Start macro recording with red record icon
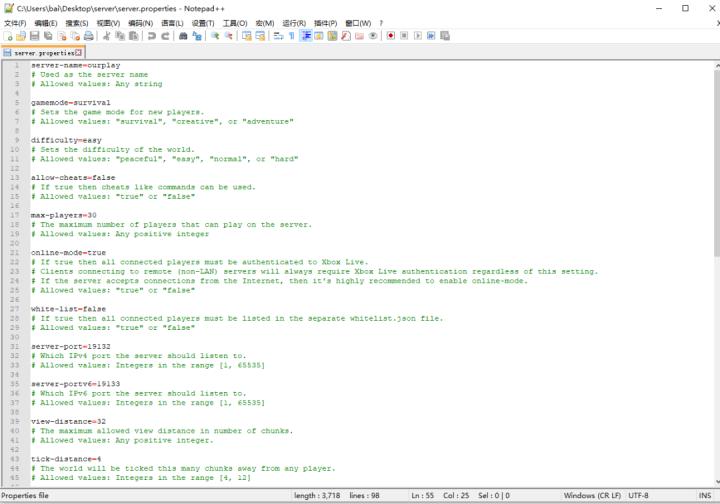 coord(391,36)
